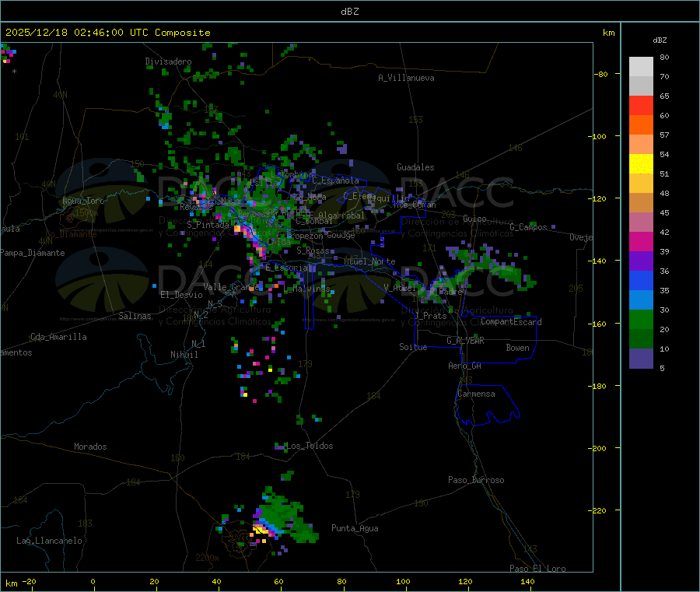Click the timestamp 2025/12/18 02:46:00 UTC Composite

click(107, 33)
